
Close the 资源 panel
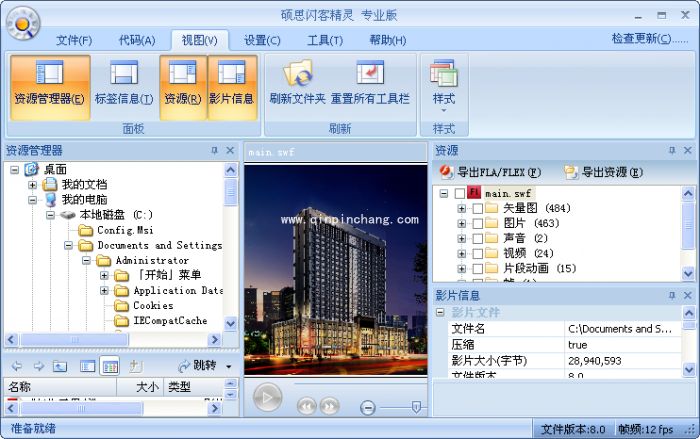(688, 151)
